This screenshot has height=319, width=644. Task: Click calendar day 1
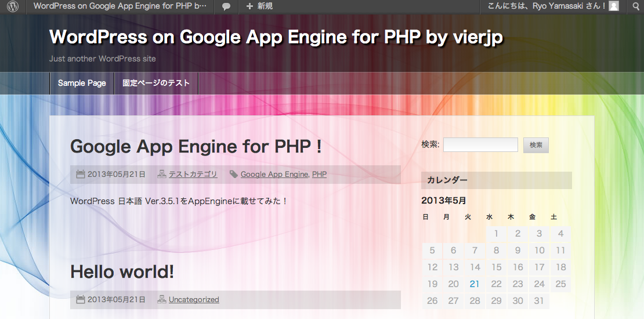point(496,234)
